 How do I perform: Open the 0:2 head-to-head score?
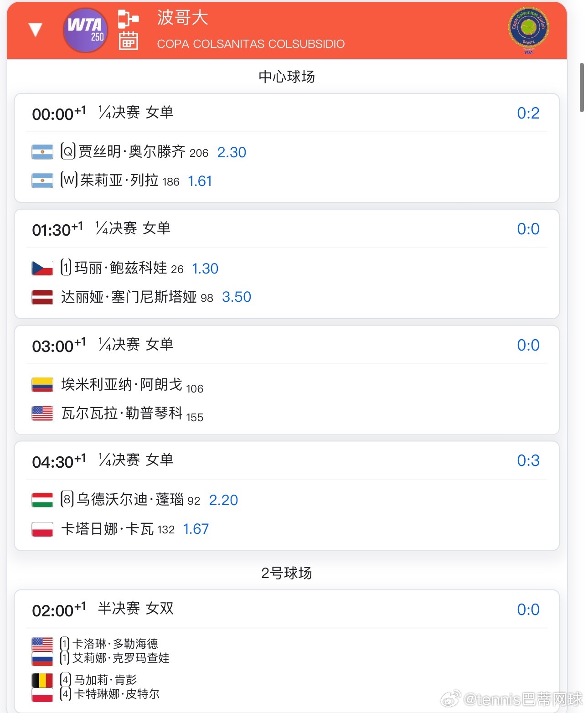click(528, 113)
